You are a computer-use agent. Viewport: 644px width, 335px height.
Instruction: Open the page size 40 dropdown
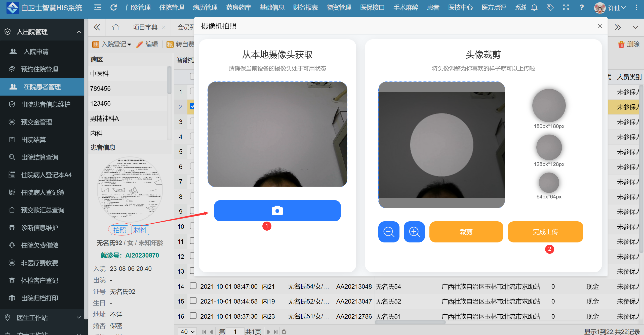coord(187,332)
